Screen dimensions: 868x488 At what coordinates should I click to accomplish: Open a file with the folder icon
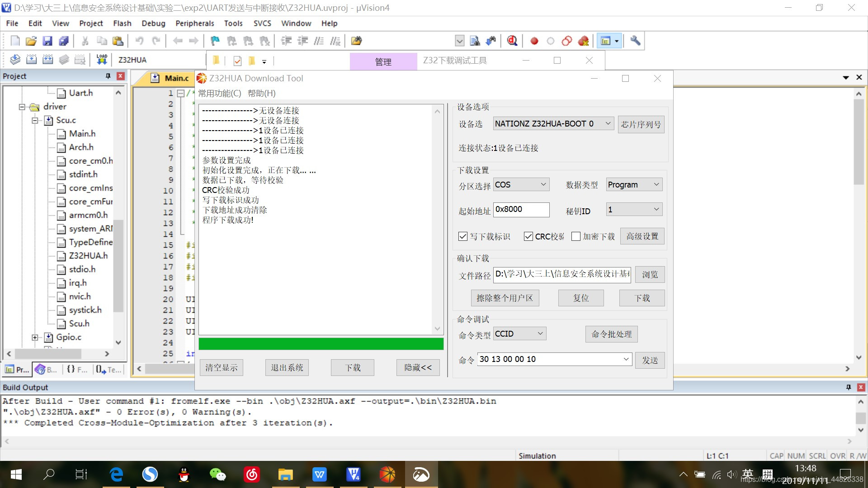click(31, 41)
